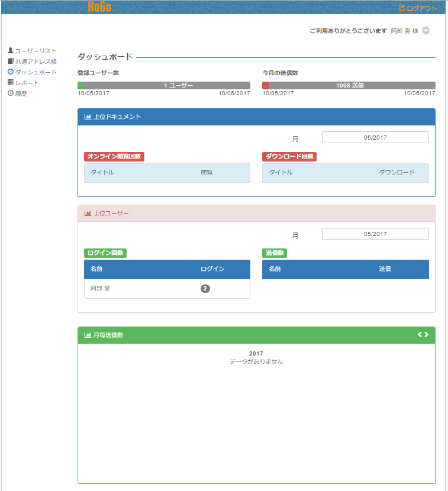448x491 pixels.
Task: Open month picker in 上位ユーザー panel
Action: tap(375, 234)
